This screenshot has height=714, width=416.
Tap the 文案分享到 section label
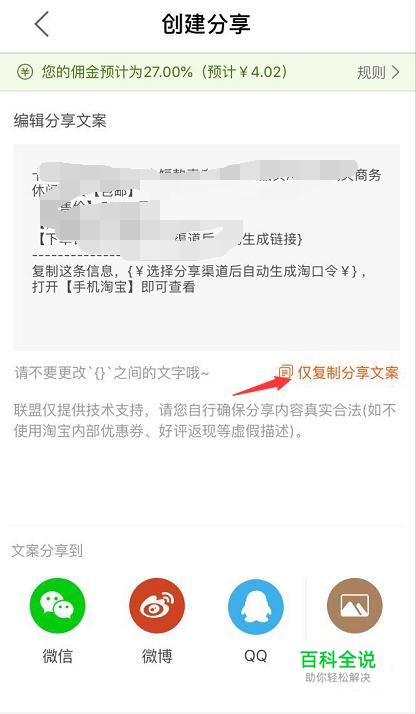pyautogui.click(x=47, y=551)
